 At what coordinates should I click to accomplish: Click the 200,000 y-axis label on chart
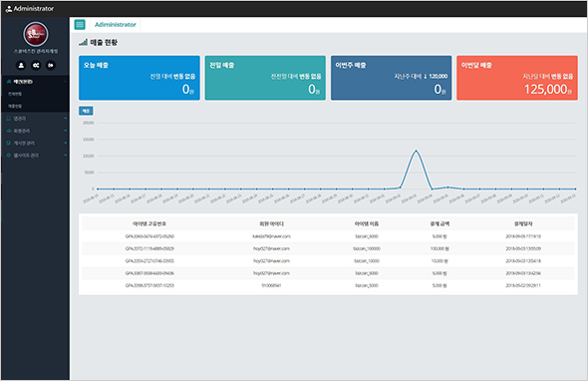point(89,123)
